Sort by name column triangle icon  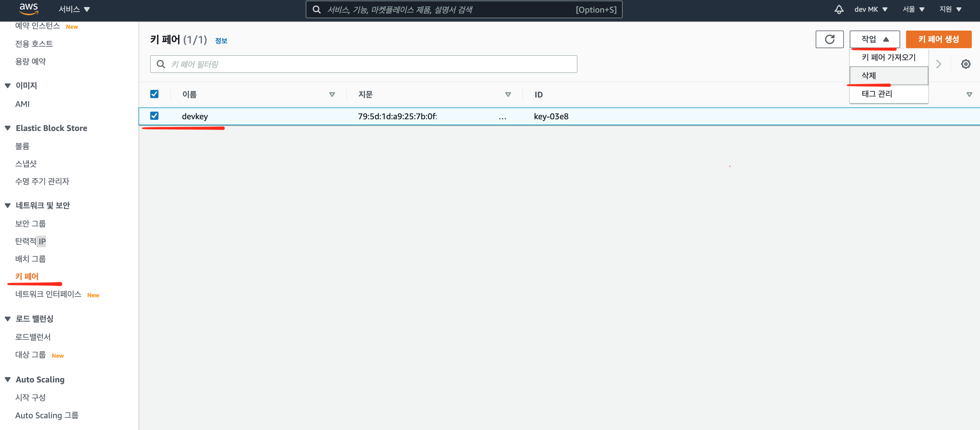(332, 95)
